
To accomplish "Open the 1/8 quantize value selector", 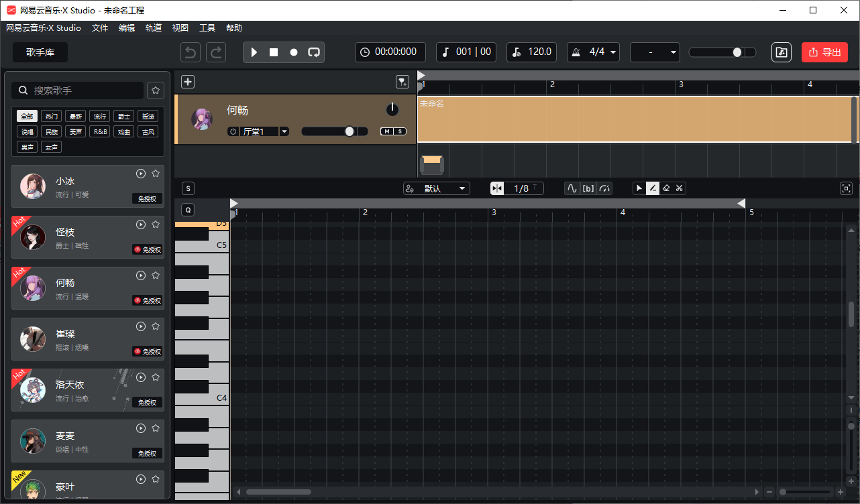I will [525, 188].
